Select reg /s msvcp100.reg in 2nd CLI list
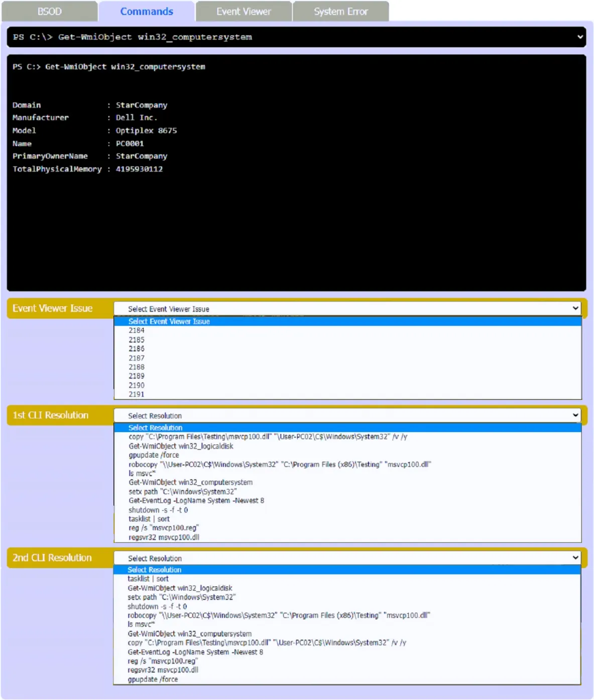The width and height of the screenshot is (594, 700). (x=347, y=661)
